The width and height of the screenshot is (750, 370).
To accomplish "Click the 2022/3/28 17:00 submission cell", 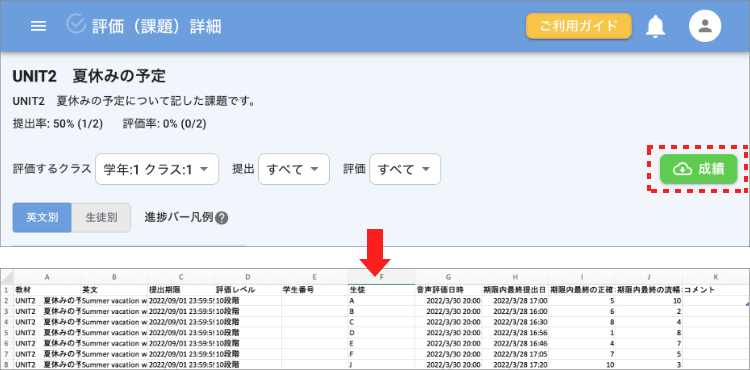I will coord(515,301).
